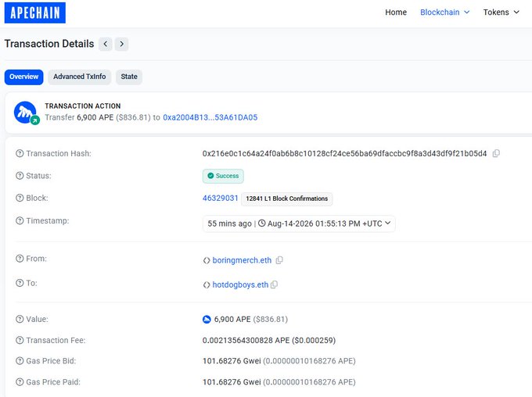532x397 pixels.
Task: Click Gas Price Paid value 101.68276 Gwei
Action: tap(232, 382)
